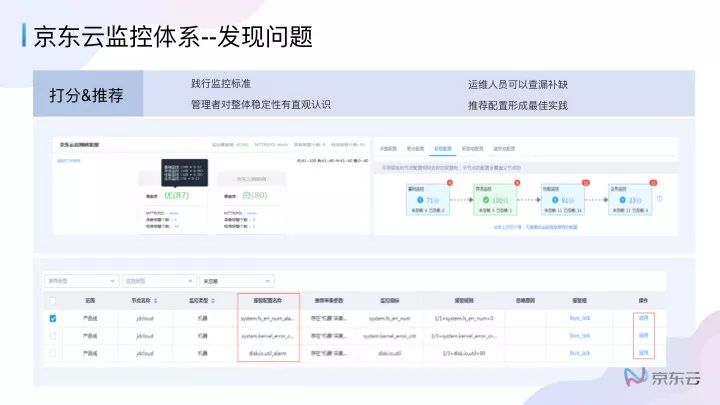The height and width of the screenshot is (405, 720).
Task: Click red badge on the 91分 card
Action: 585,183
